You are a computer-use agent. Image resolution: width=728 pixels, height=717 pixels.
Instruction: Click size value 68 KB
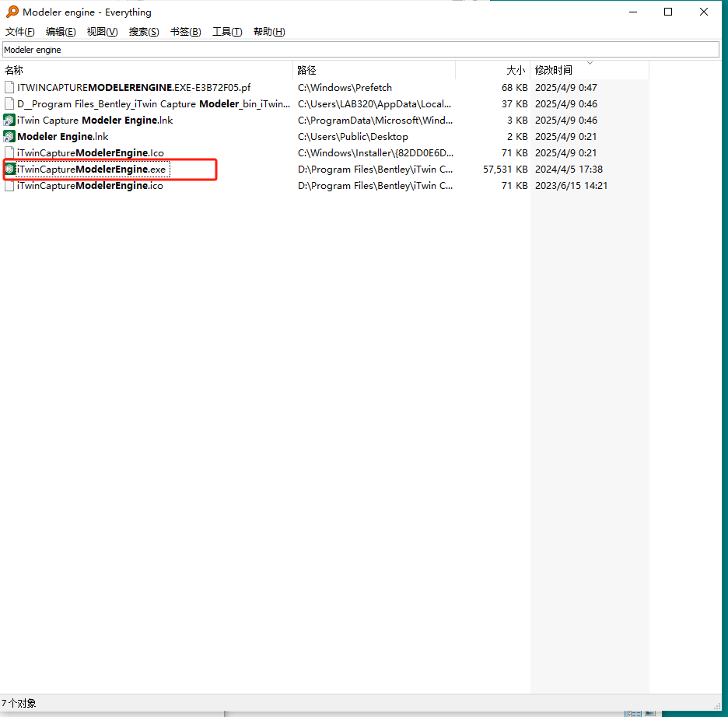[514, 87]
